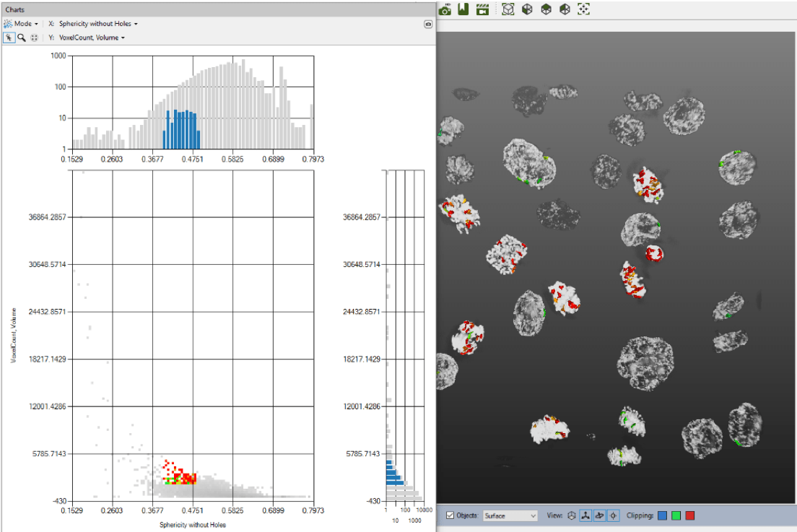Open the movie clapperboard camera tool
The height and width of the screenshot is (532, 797).
coord(482,9)
